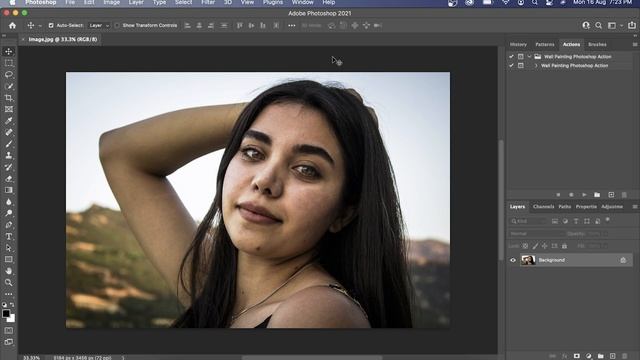
Task: Toggle the Auto-Select checkbox
Action: point(51,25)
